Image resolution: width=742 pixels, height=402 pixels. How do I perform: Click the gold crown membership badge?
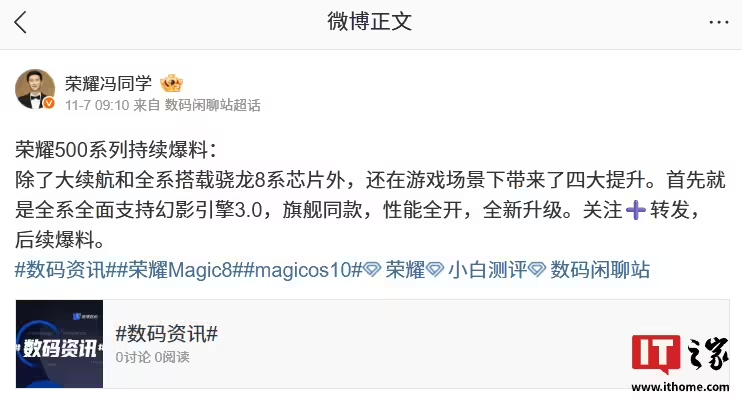point(171,84)
